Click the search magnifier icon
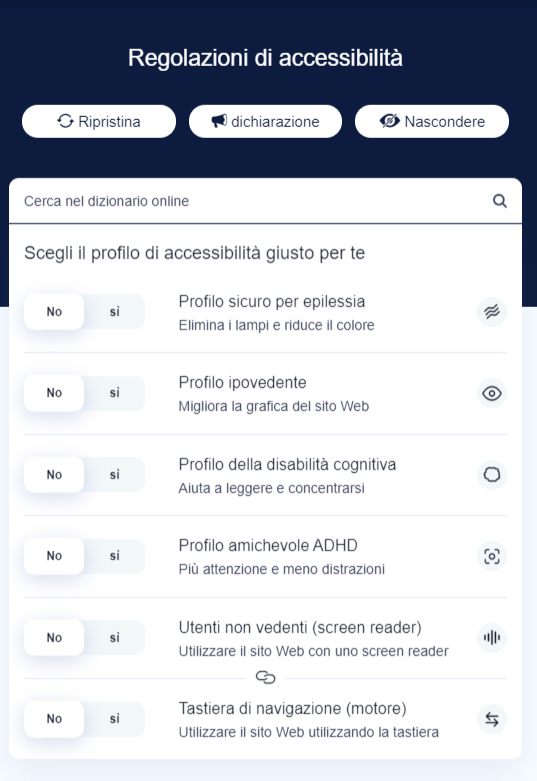 point(500,201)
